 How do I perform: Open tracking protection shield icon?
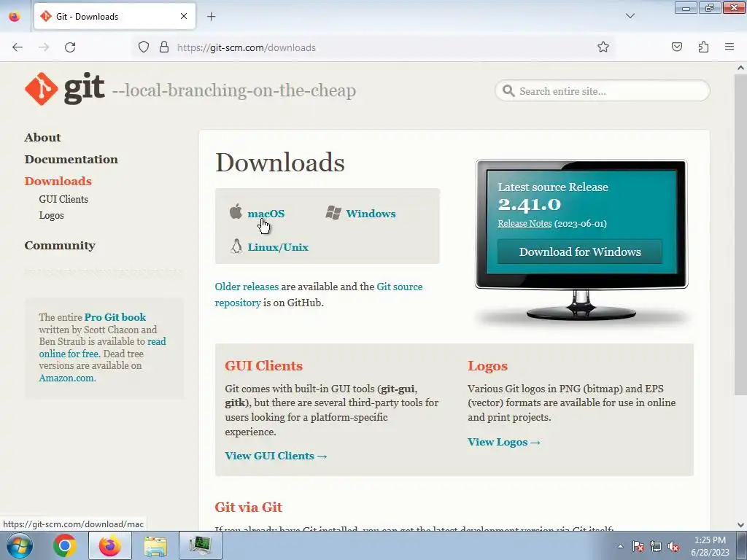pyautogui.click(x=144, y=47)
